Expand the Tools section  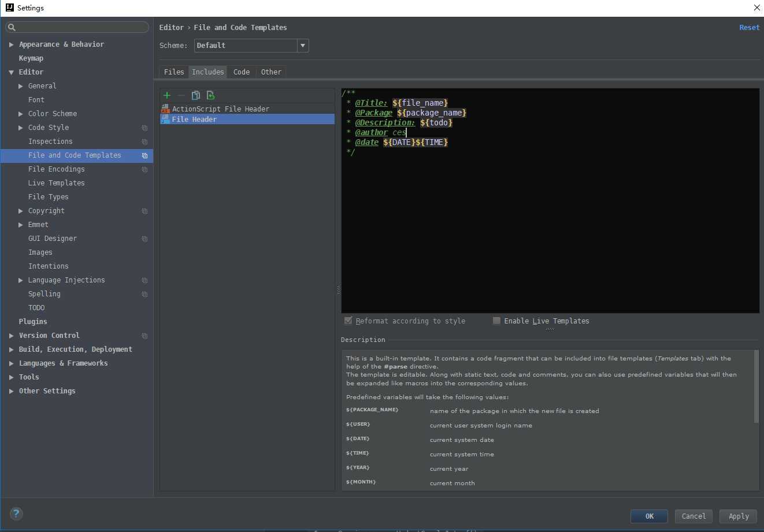coord(11,377)
